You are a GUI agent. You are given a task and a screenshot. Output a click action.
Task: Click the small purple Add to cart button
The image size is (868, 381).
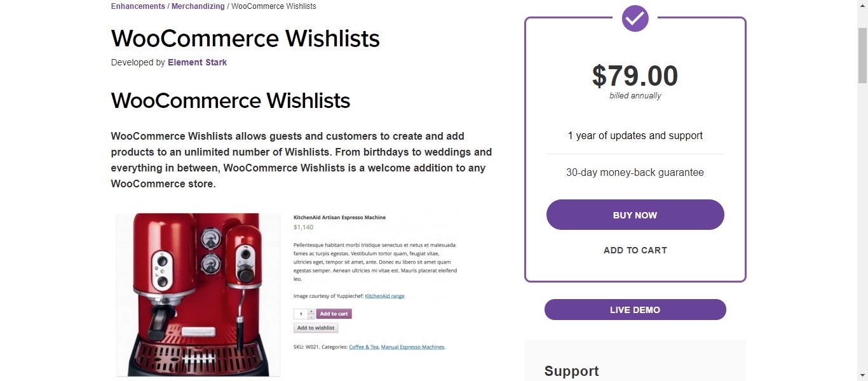pyautogui.click(x=334, y=314)
